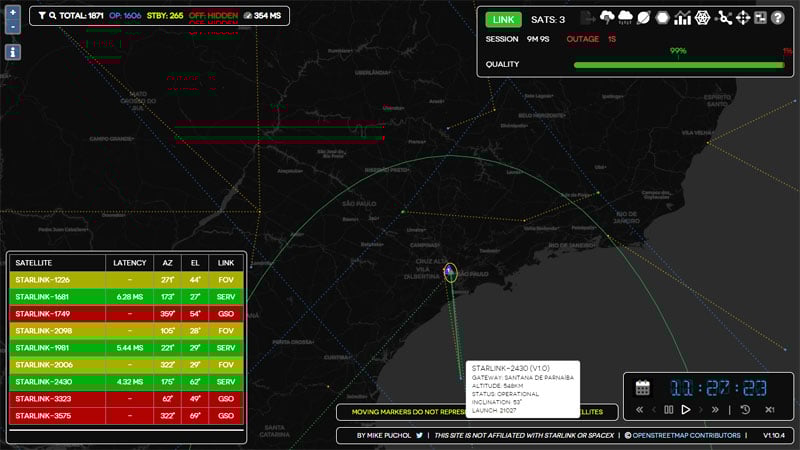800x450 pixels.
Task: Fast forward with double right chevrons
Action: point(715,410)
